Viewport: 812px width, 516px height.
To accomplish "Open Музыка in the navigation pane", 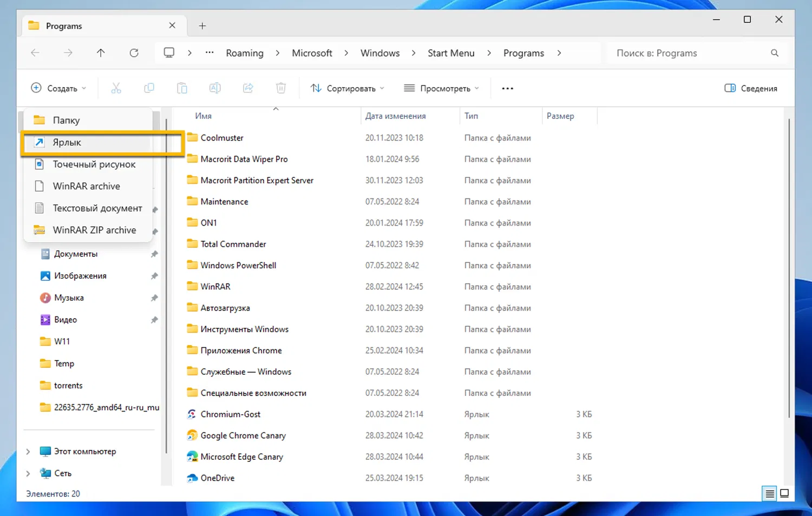I will (x=69, y=297).
